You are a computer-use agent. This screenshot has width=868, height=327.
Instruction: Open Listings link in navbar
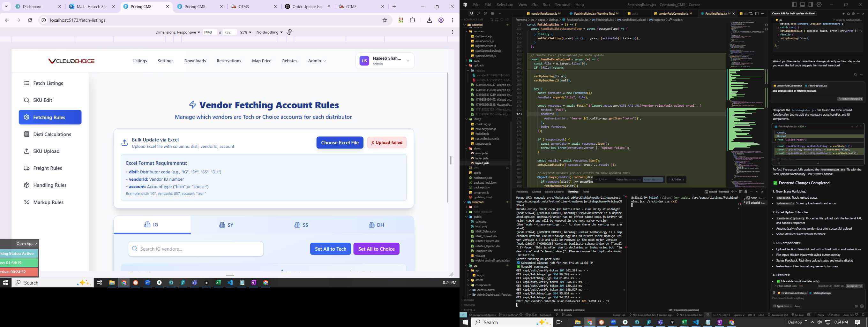point(139,61)
